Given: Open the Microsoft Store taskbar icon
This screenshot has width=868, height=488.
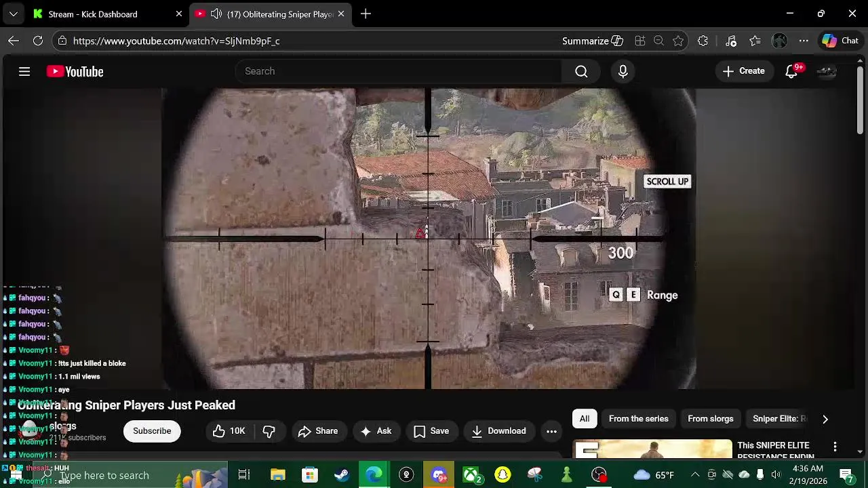Looking at the screenshot, I should click(x=309, y=475).
